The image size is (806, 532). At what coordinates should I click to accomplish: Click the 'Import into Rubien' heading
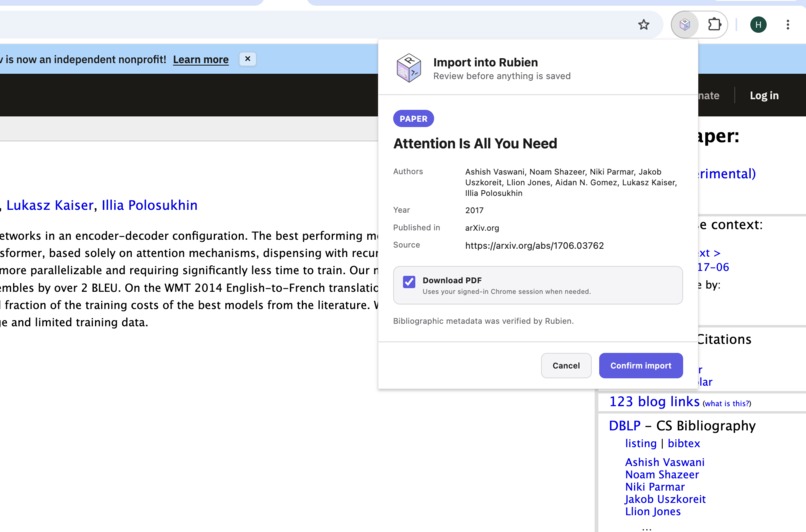pyautogui.click(x=485, y=62)
